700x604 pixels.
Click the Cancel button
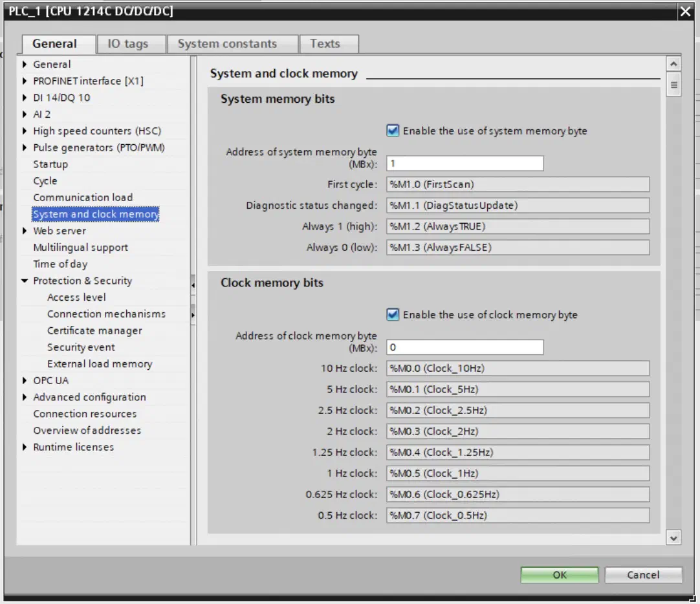tap(643, 574)
